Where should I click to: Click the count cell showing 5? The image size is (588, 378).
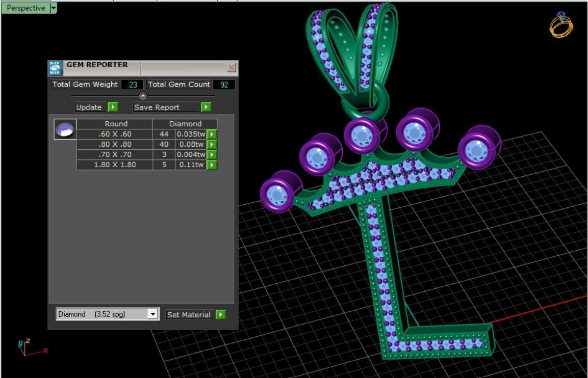[164, 165]
